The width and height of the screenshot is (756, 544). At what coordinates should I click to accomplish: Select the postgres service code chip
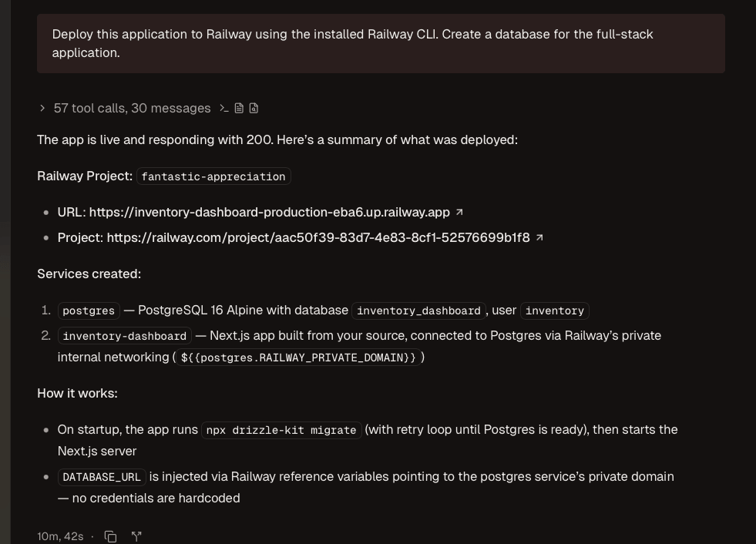click(89, 311)
